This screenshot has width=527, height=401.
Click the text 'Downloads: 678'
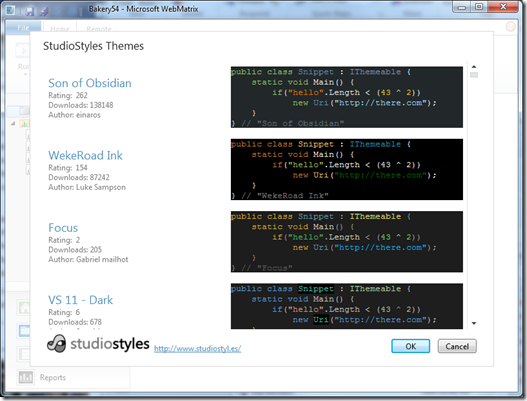click(x=75, y=322)
